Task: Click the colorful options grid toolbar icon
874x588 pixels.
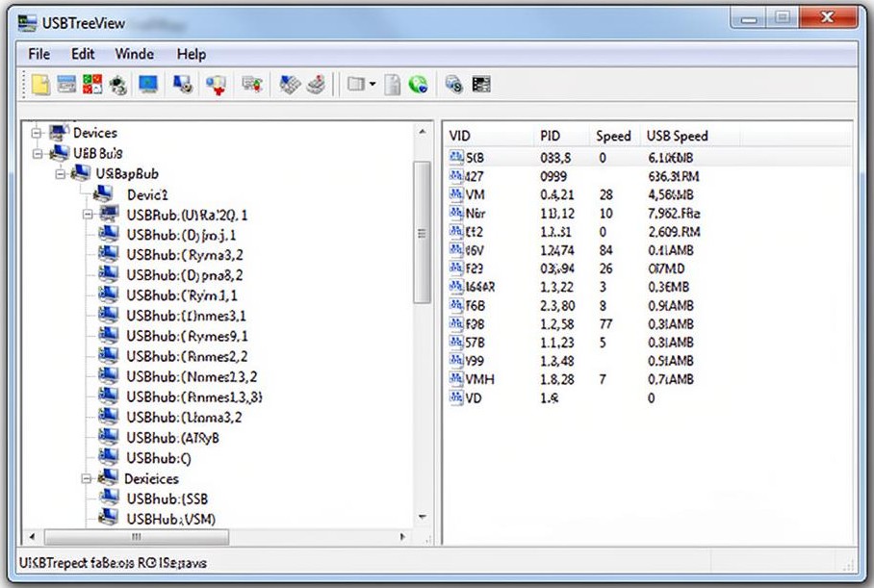Action: click(x=91, y=84)
